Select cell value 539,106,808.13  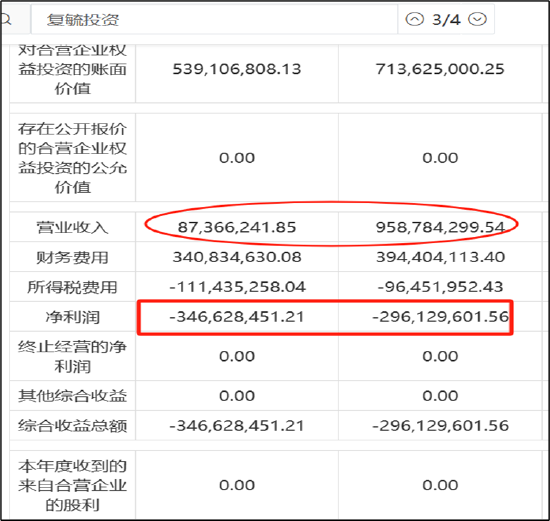click(x=237, y=69)
